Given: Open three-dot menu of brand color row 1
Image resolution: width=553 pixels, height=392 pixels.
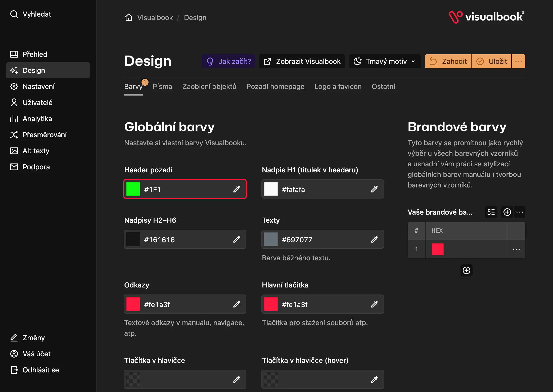Looking at the screenshot, I should click(516, 249).
